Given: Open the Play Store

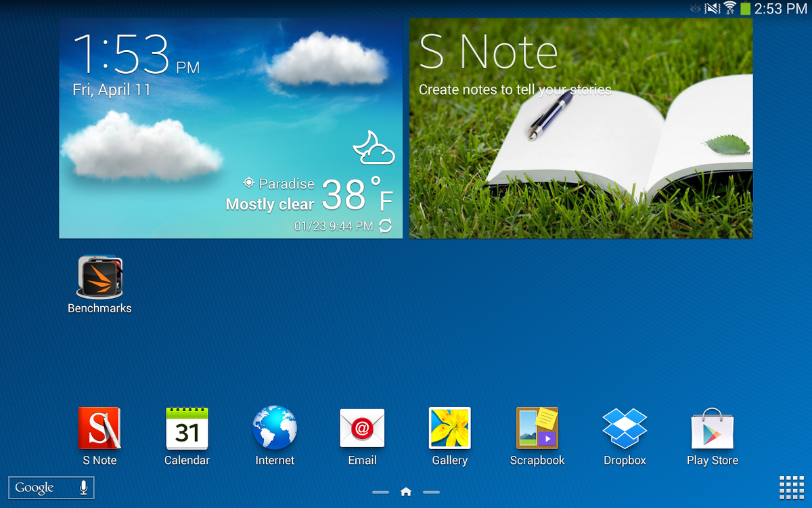Looking at the screenshot, I should click(x=712, y=428).
